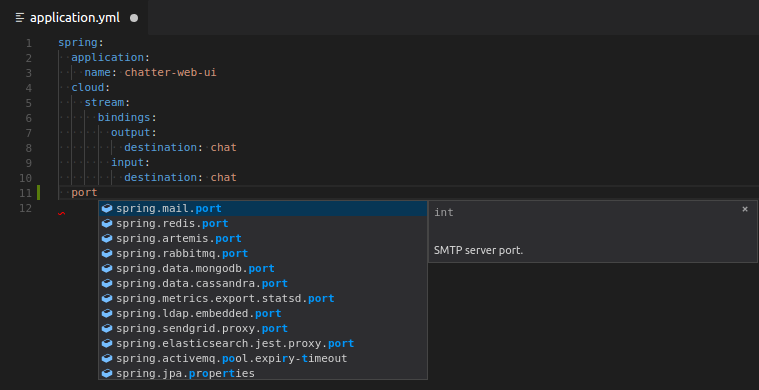Click the 'bindings:' key on line 6
Screen dimensions: 759x390
127,118
